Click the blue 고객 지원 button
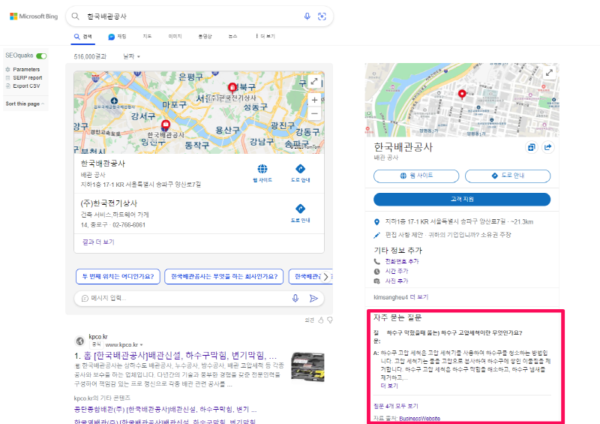 pos(462,199)
